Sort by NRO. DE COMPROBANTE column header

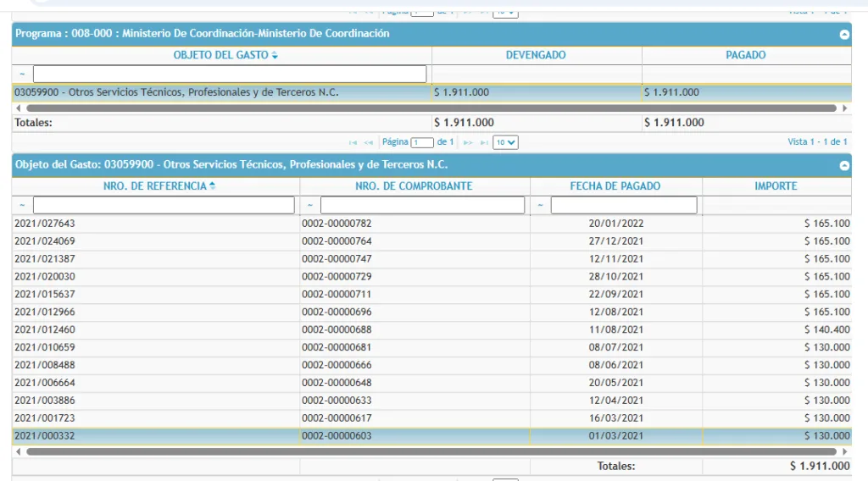(x=414, y=186)
